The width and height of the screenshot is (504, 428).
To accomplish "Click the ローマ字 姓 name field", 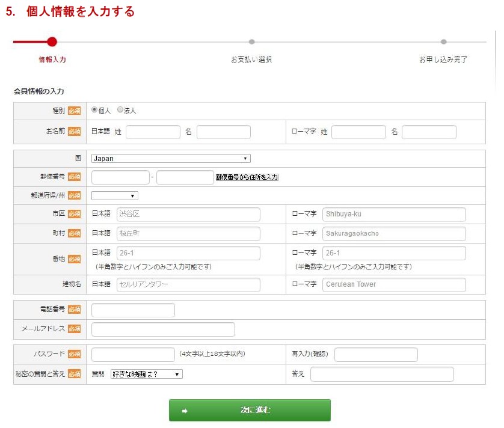I will (x=358, y=132).
